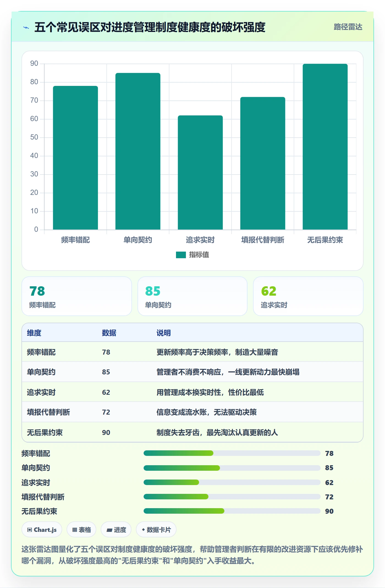Click the lightning icon beside the title
385x588 pixels.
pos(26,27)
